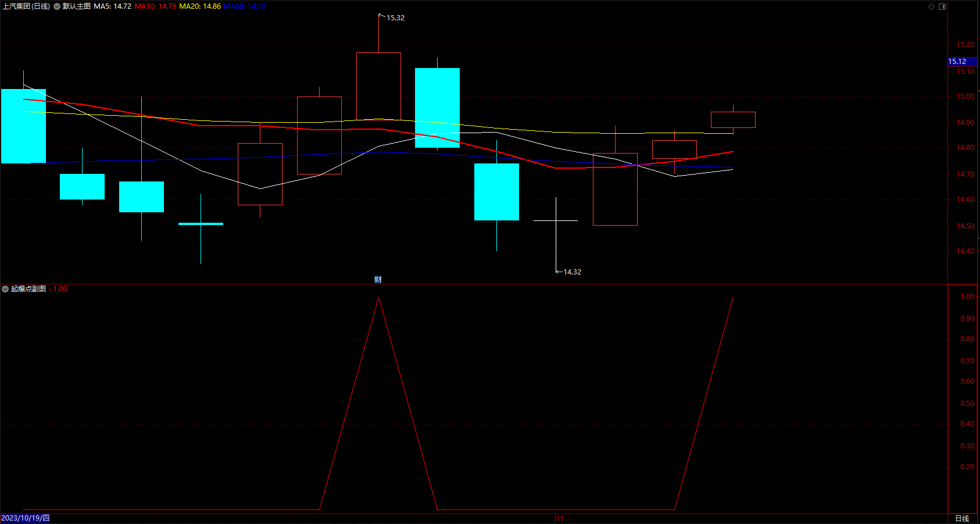Click the MA10: 14.79 legend value
The height and width of the screenshot is (524, 980).
tap(155, 6)
